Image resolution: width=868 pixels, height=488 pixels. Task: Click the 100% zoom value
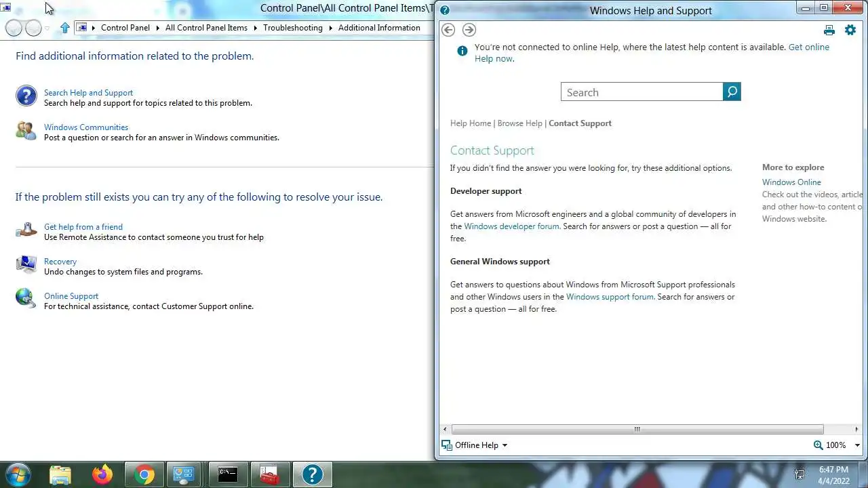click(835, 445)
